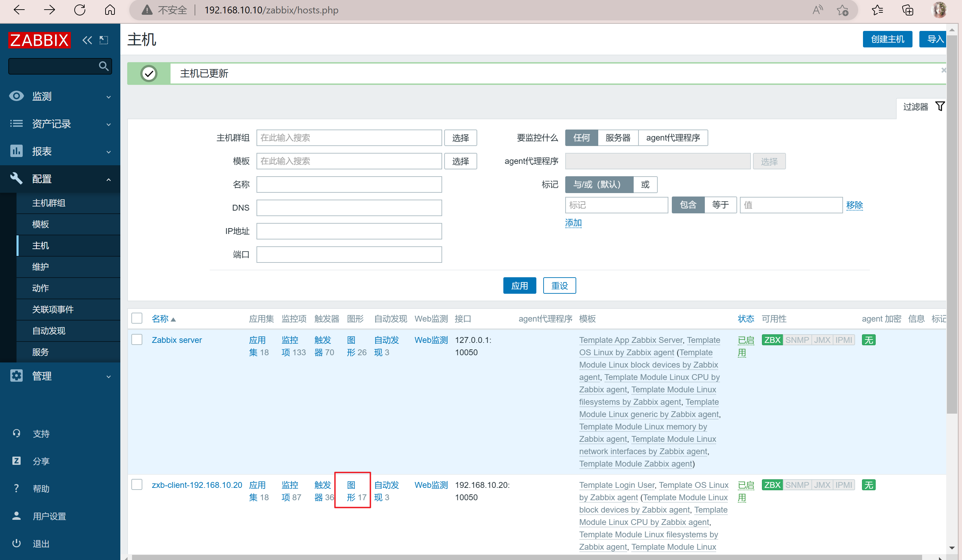Click the 移除 tag link

tap(854, 205)
